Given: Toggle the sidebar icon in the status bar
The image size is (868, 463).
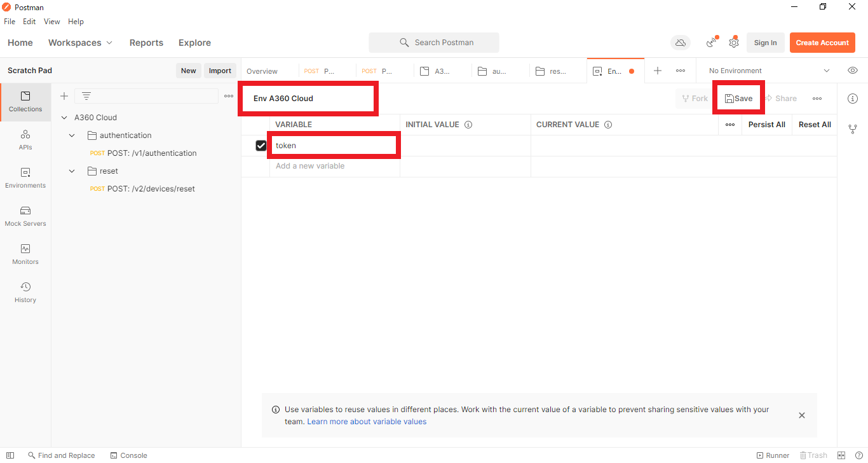Looking at the screenshot, I should (x=10, y=455).
